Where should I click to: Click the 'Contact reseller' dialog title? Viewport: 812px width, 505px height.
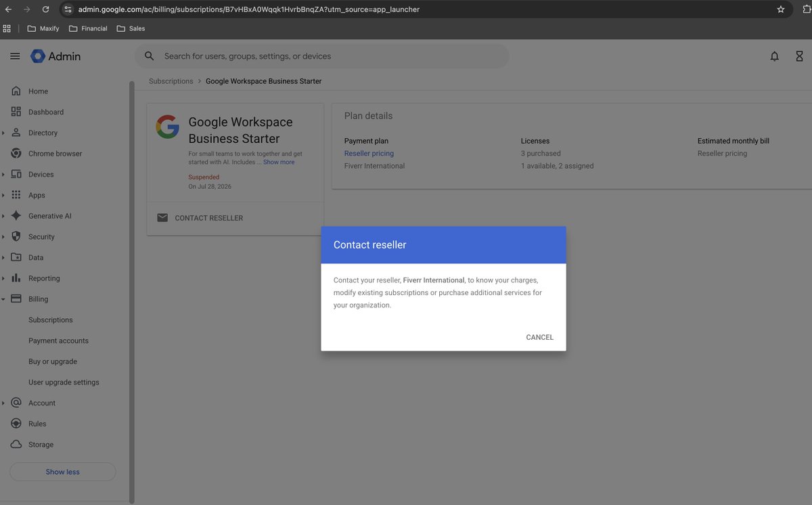(370, 245)
